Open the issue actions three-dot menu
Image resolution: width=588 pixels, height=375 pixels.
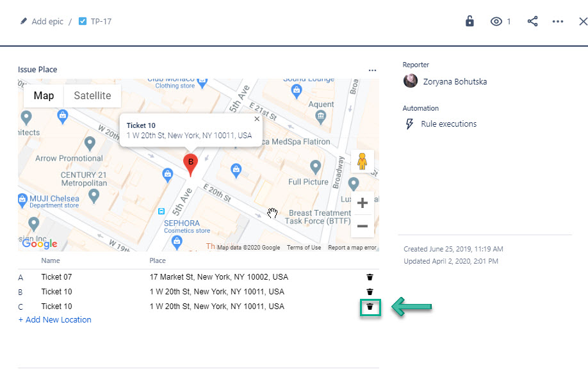(x=558, y=21)
